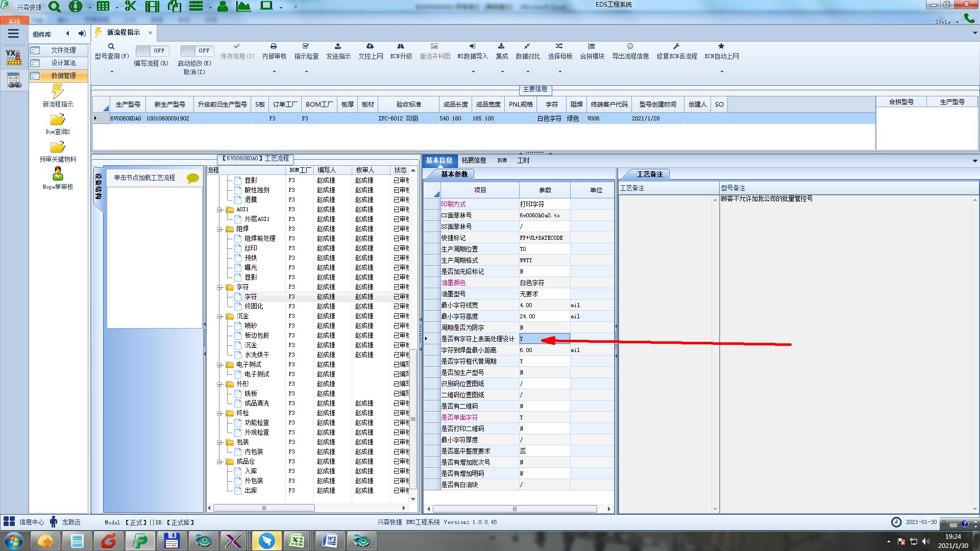Switch to the 拓展信息 tab
This screenshot has height=551, width=980.
coord(474,160)
